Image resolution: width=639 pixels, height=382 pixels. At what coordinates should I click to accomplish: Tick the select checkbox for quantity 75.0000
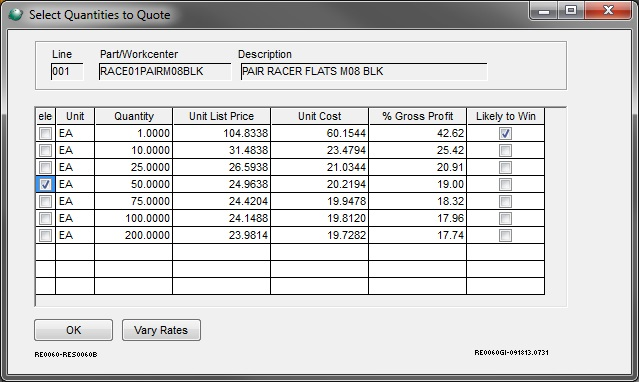45,201
